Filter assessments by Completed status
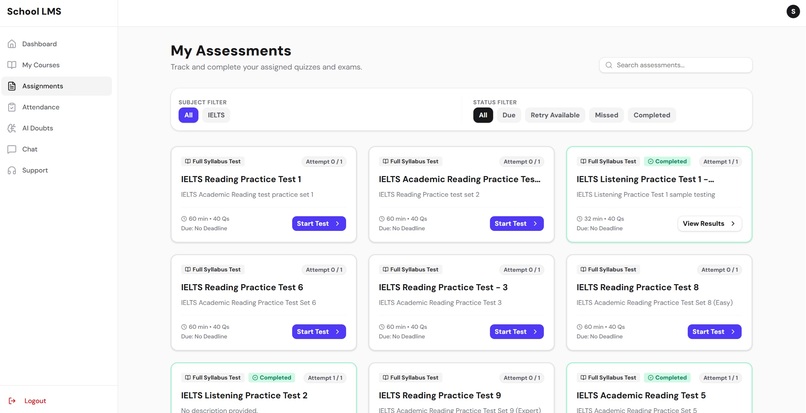 pyautogui.click(x=652, y=115)
